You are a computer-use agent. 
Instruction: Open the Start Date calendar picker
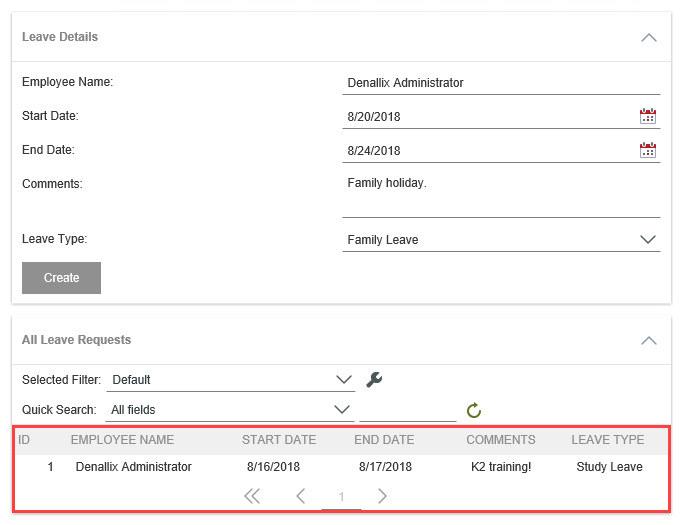[647, 117]
